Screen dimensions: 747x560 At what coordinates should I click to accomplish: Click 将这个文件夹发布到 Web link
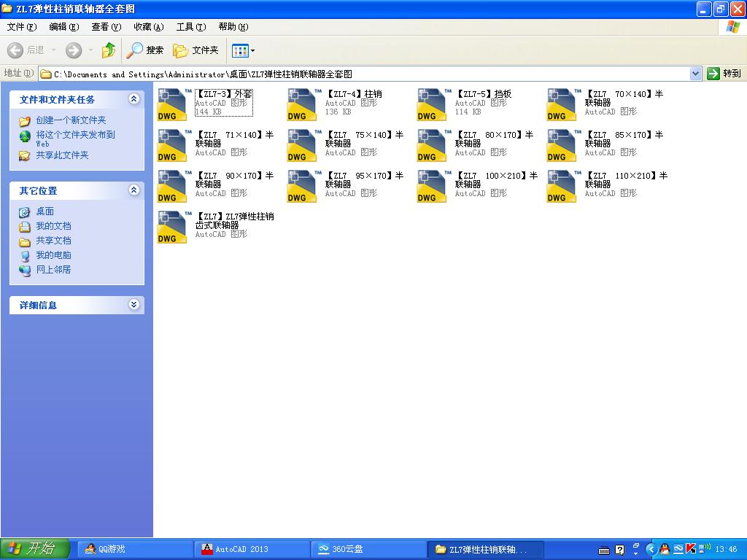[x=75, y=138]
